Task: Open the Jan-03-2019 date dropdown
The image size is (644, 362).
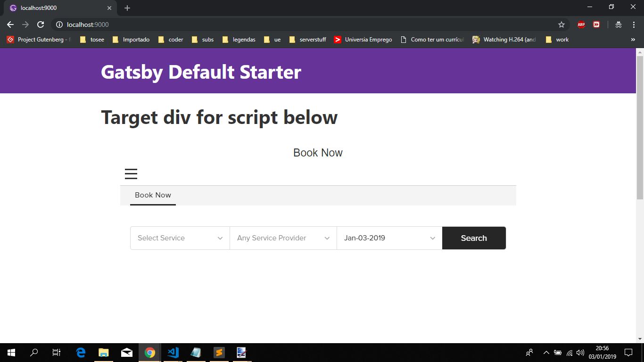Action: point(389,238)
